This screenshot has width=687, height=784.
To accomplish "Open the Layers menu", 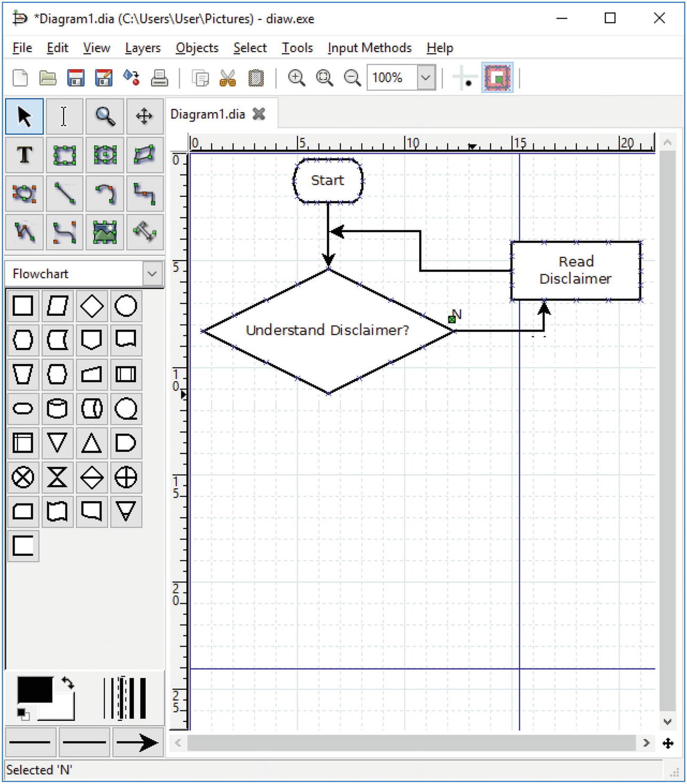I will (x=143, y=48).
